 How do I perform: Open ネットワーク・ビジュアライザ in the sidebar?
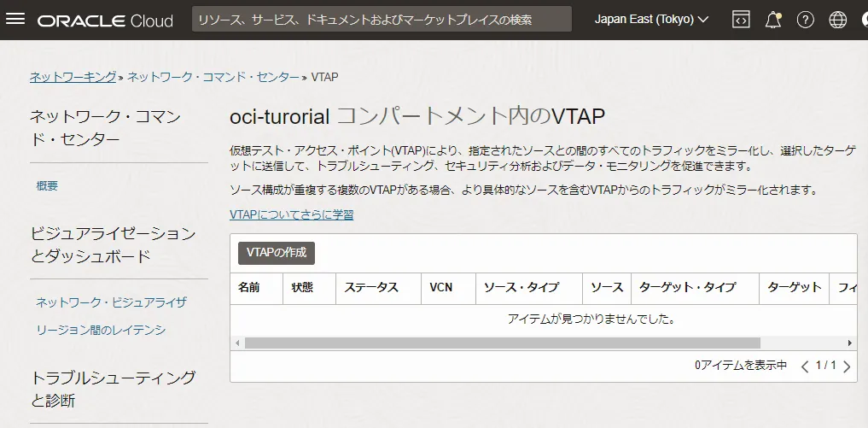(x=111, y=302)
